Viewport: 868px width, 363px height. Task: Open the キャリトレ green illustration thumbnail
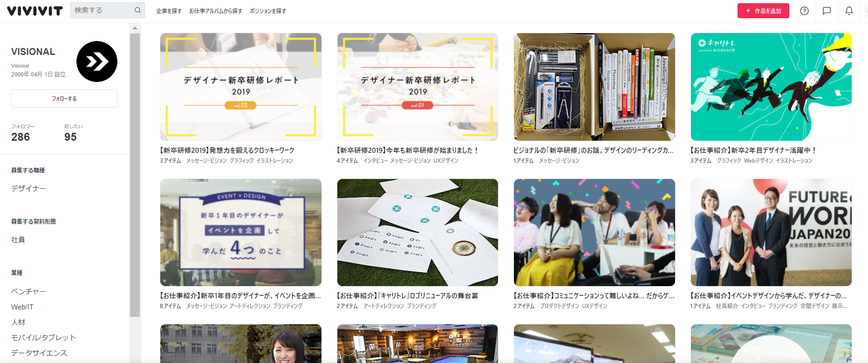(771, 87)
